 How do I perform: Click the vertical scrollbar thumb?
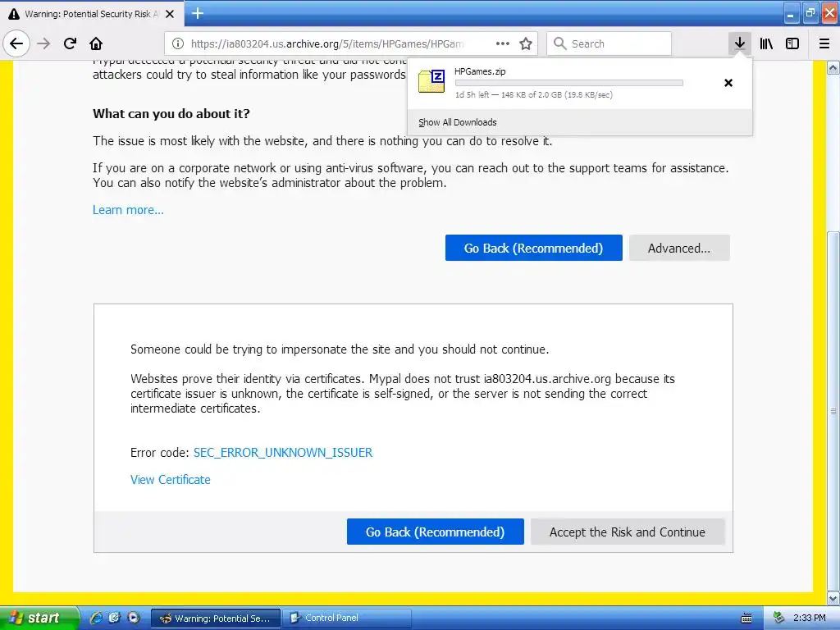833,411
